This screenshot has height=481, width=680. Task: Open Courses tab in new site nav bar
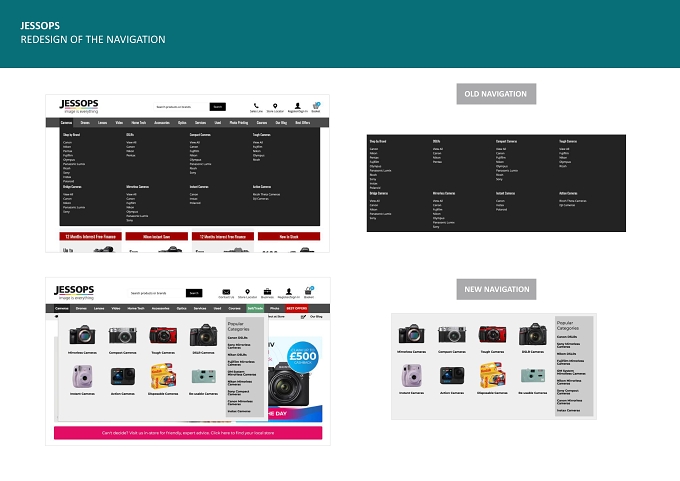pyautogui.click(x=234, y=308)
